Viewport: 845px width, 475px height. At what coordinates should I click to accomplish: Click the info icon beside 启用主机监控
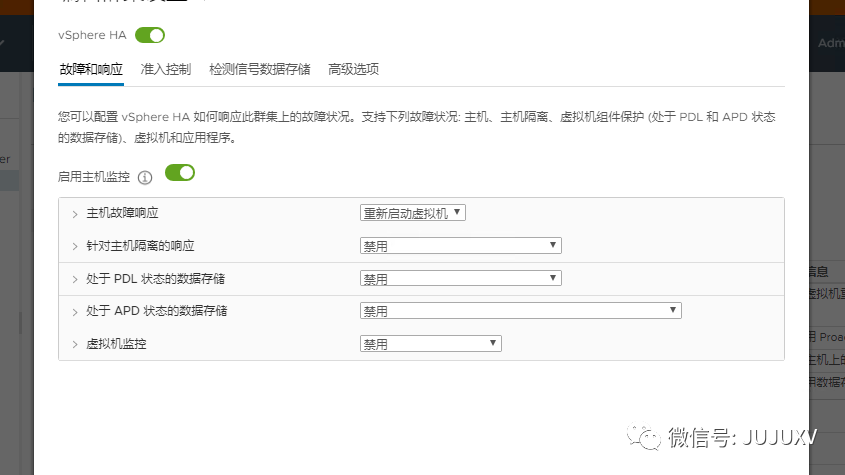145,177
